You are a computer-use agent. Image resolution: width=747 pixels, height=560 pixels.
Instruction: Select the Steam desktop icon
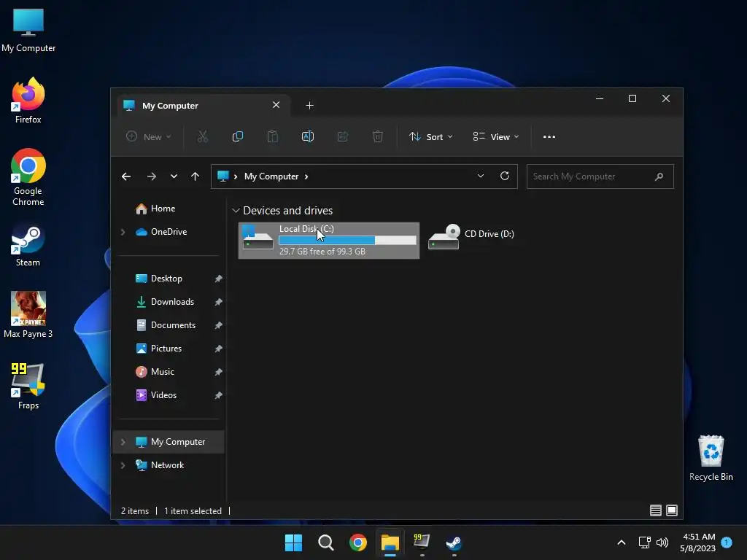coord(28,245)
